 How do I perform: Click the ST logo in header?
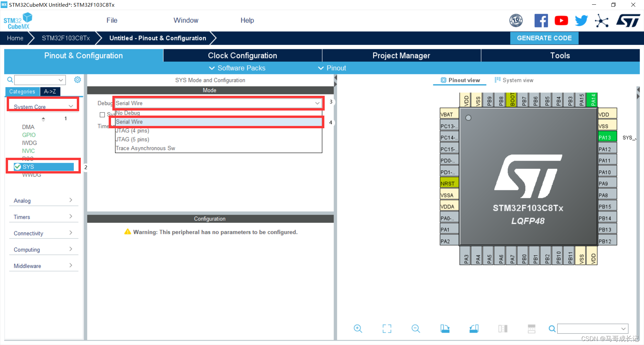628,21
